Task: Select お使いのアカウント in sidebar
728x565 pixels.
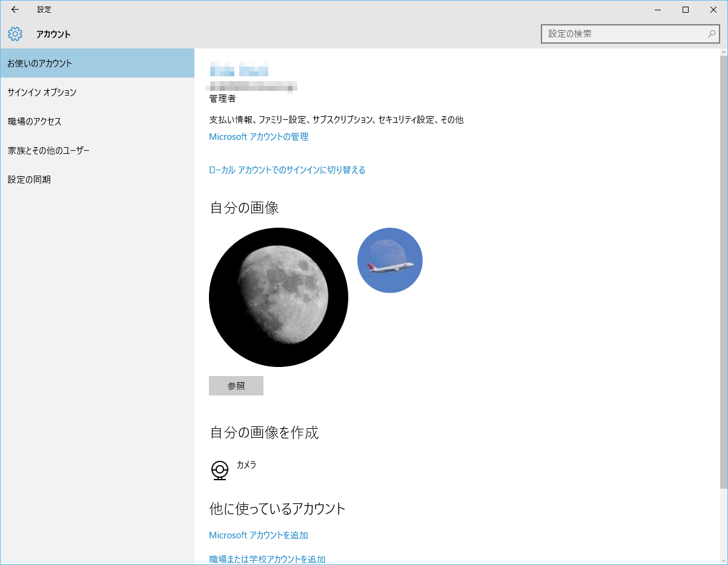Action: (x=97, y=63)
